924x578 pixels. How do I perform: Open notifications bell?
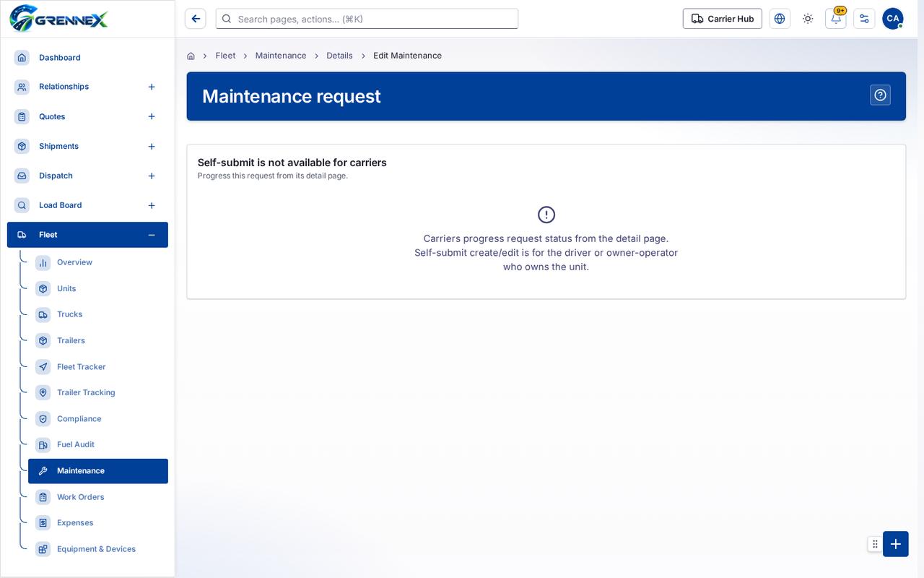point(836,19)
